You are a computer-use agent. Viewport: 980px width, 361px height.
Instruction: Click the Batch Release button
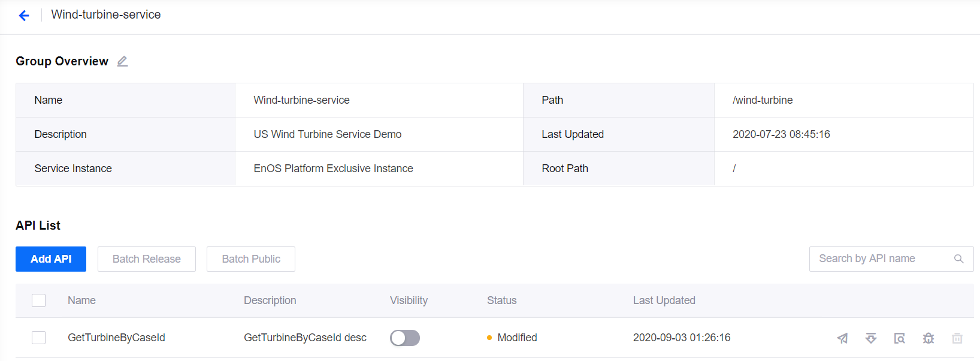[147, 259]
